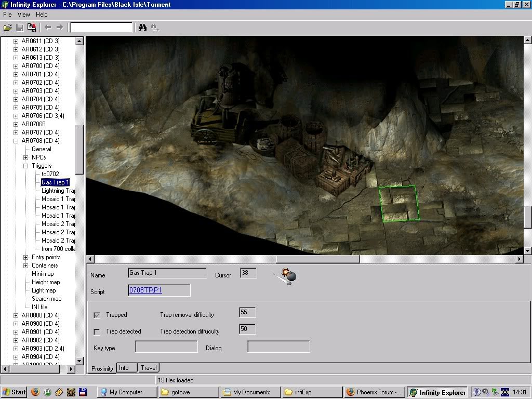This screenshot has height=399, width=532.
Task: Open the Help menu
Action: pyautogui.click(x=42, y=14)
